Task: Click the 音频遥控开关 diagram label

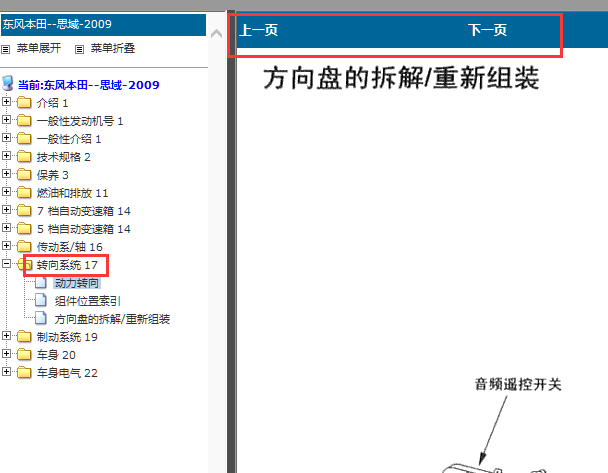Action: (x=518, y=385)
